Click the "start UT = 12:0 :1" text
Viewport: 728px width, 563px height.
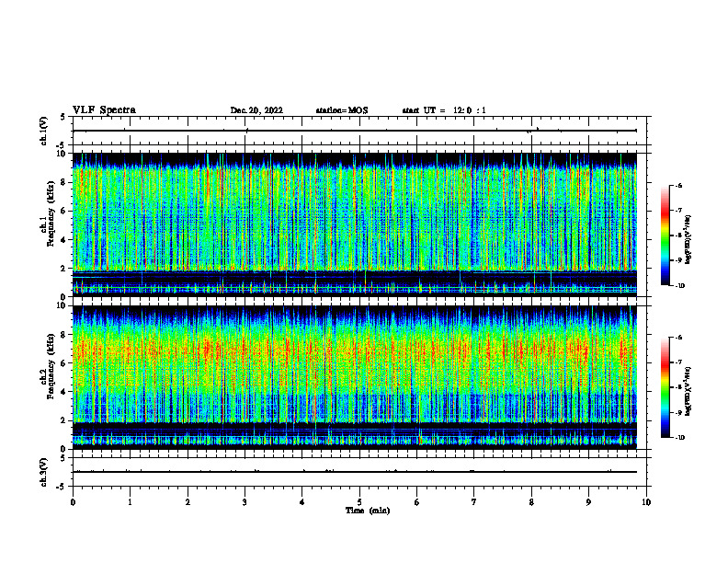444,110
